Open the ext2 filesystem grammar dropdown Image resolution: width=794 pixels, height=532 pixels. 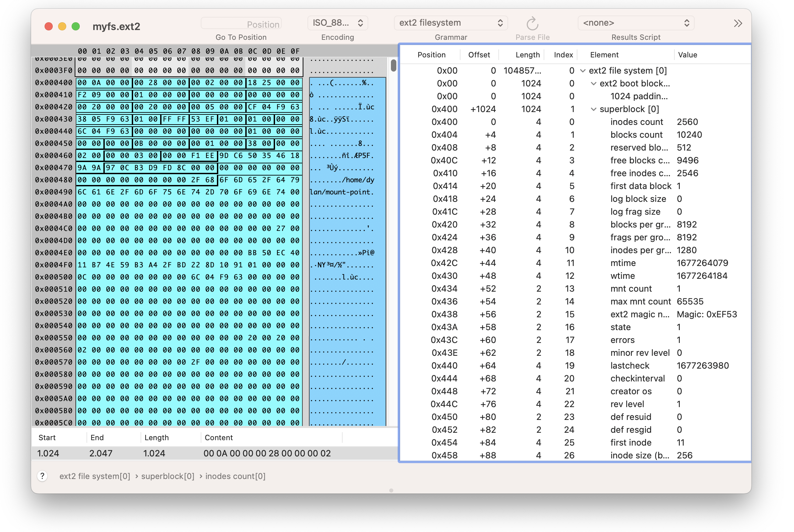[451, 23]
